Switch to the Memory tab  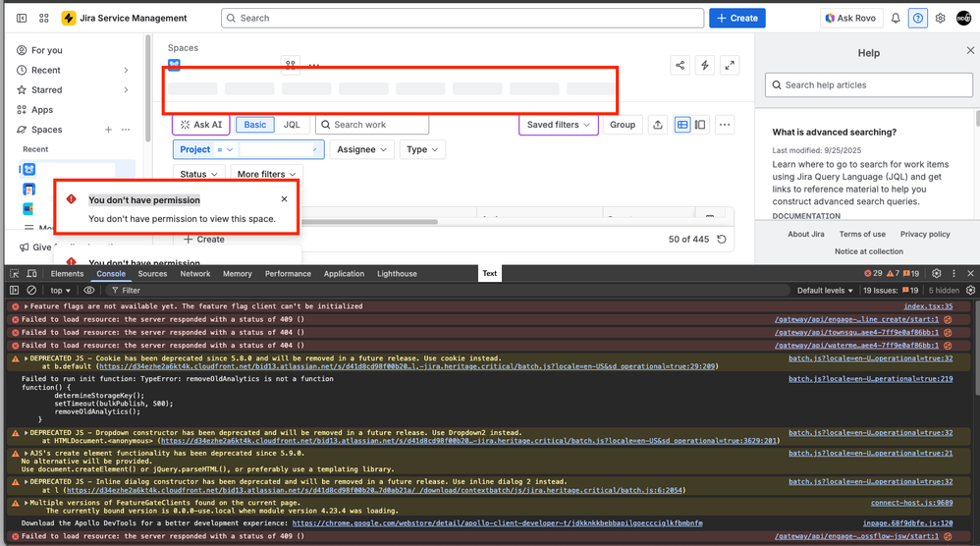238,274
